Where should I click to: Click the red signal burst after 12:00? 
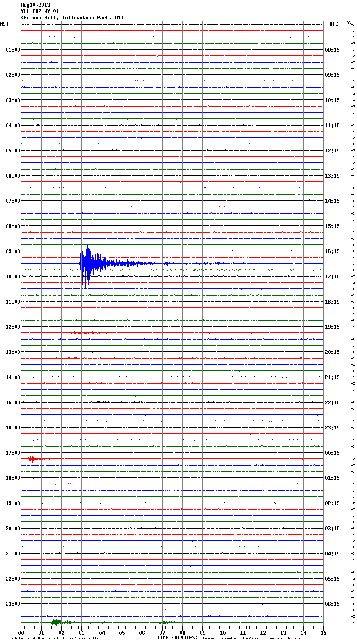click(x=86, y=333)
